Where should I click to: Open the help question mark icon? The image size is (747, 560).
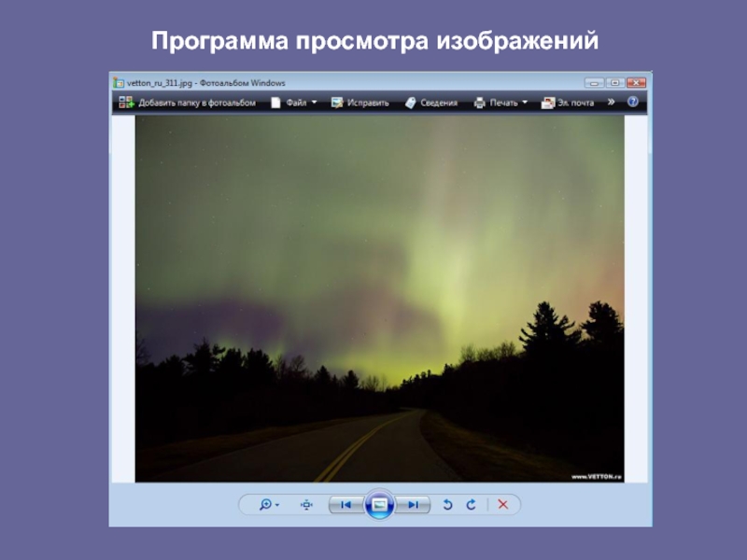click(633, 102)
